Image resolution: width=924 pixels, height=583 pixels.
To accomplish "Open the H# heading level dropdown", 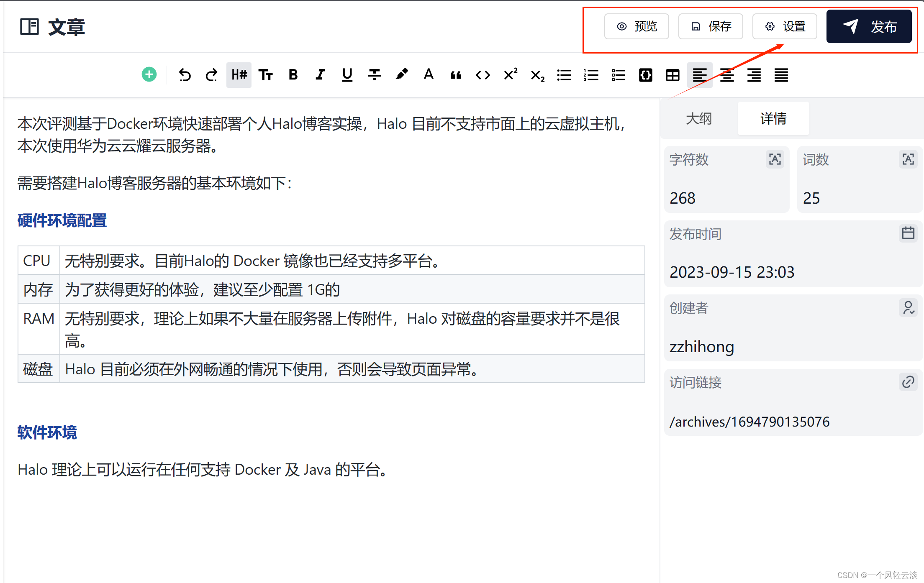I will (239, 75).
